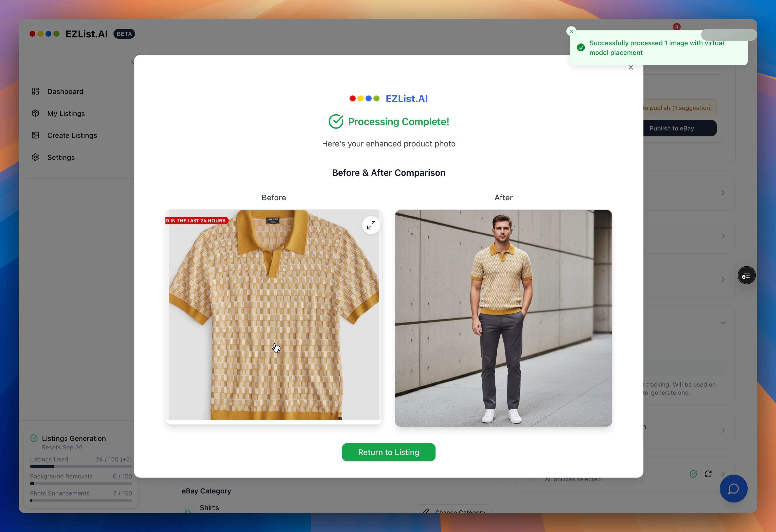Click the Settings gear icon
The image size is (776, 532).
tap(35, 157)
